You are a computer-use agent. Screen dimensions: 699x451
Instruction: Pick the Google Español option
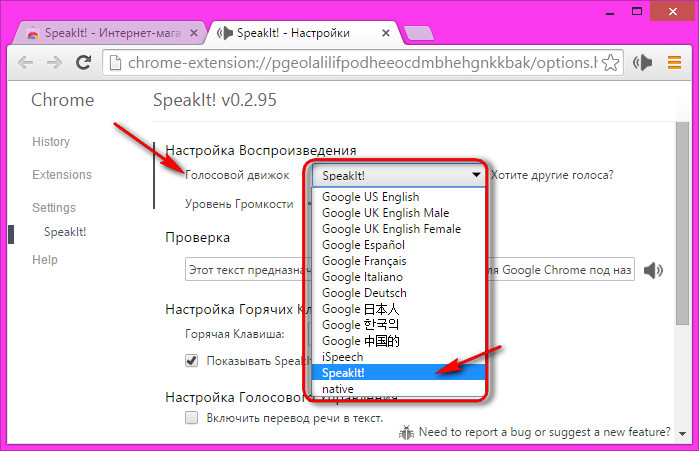point(398,245)
